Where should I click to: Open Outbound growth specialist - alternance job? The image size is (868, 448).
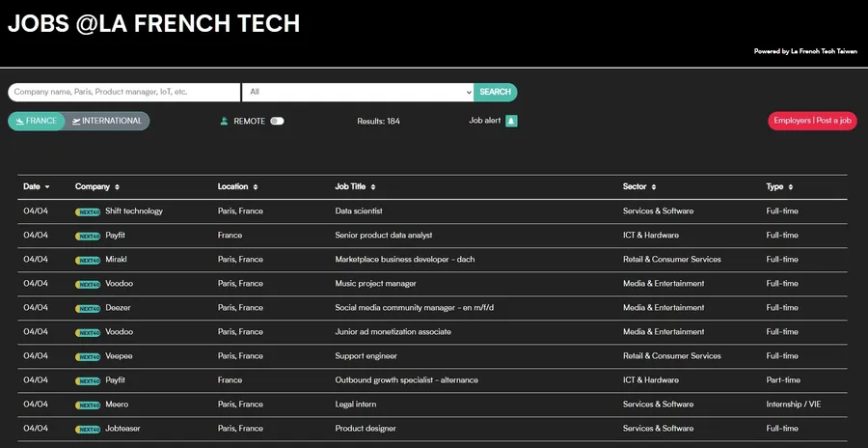pos(406,379)
